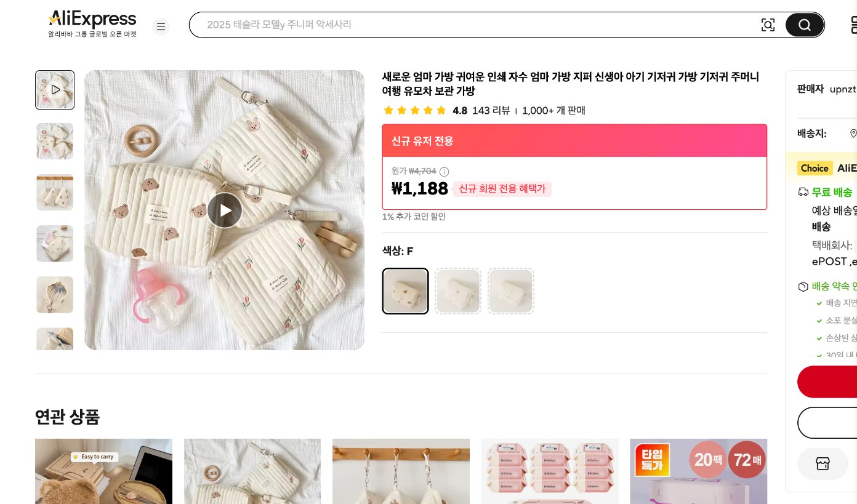
Task: Open the seller's store via the storefront icon
Action: pos(823,463)
